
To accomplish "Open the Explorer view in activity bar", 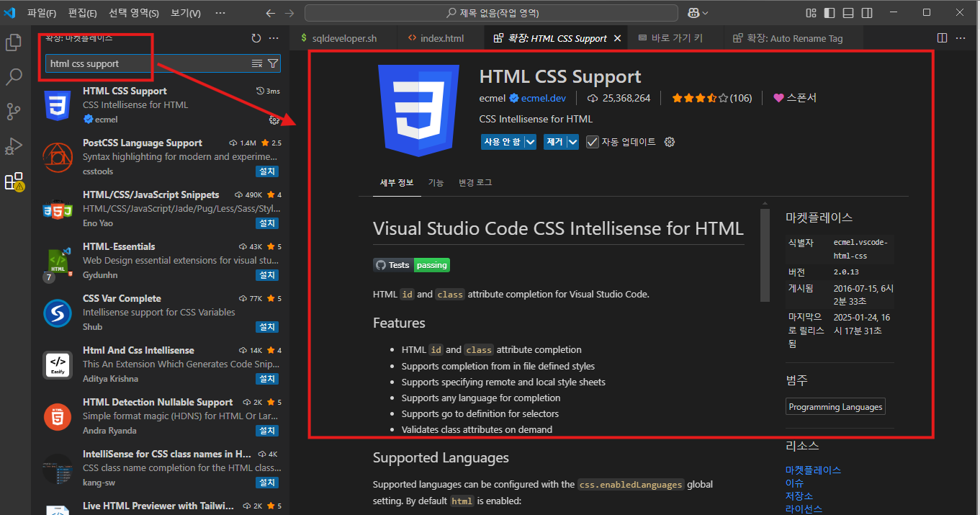I will pyautogui.click(x=14, y=42).
